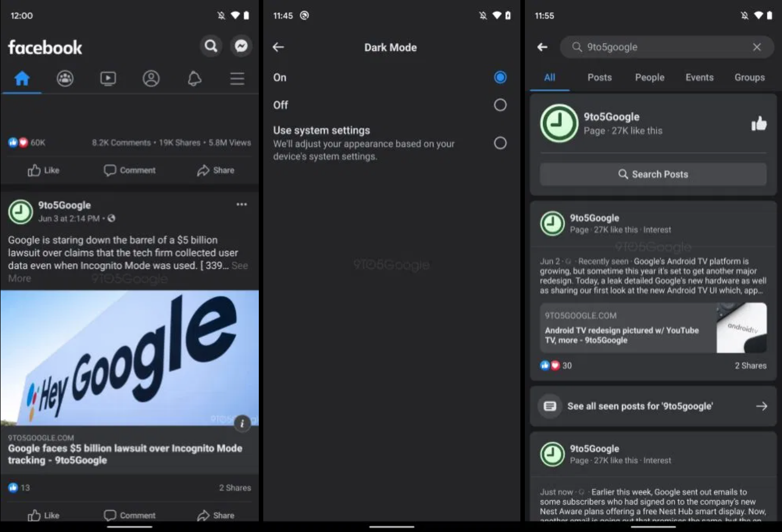Image resolution: width=782 pixels, height=532 pixels.
Task: Open the large 9to5Google page logo
Action: (x=559, y=123)
